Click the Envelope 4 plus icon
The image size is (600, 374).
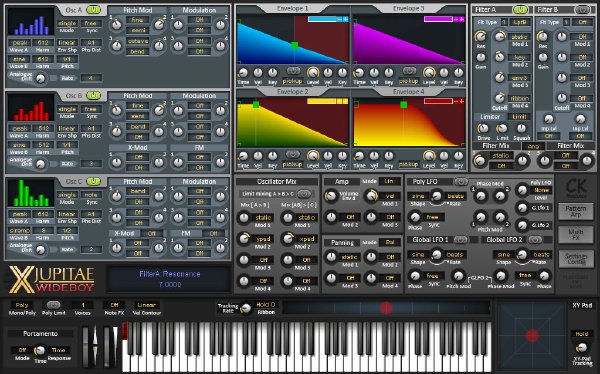461,101
